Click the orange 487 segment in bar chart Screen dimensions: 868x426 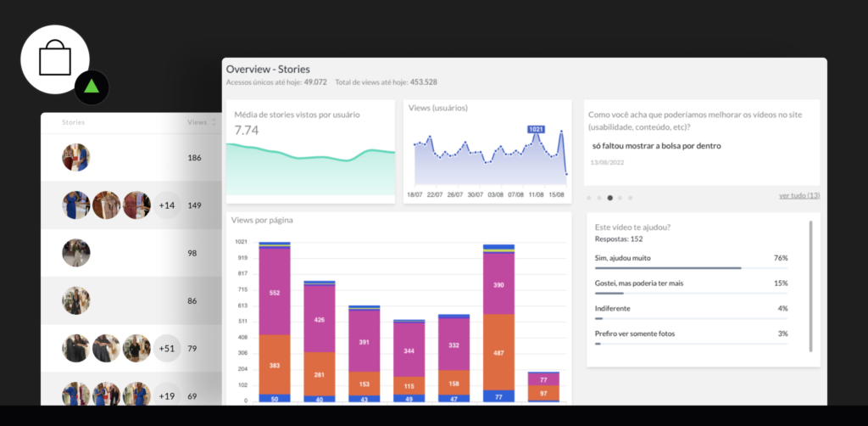[498, 352]
